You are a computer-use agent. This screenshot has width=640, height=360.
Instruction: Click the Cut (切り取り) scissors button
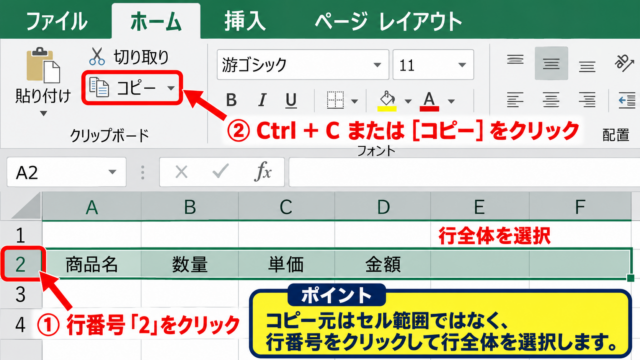click(129, 57)
